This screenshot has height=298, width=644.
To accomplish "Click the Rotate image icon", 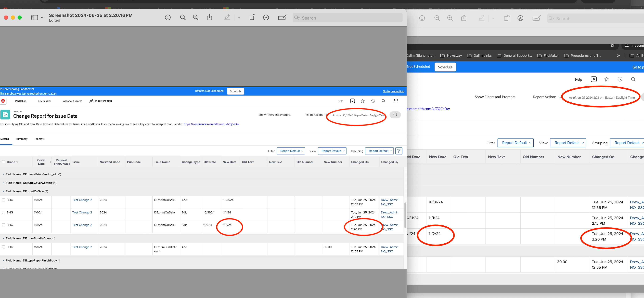I will [x=252, y=17].
